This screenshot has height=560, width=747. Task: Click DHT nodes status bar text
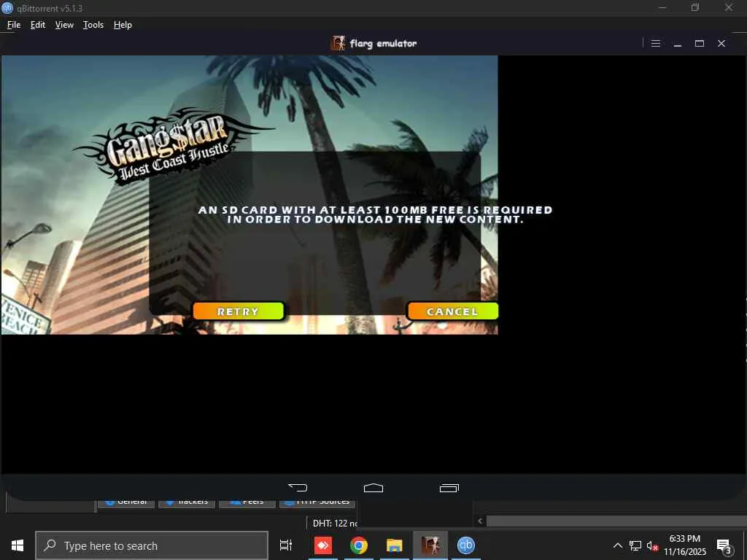point(335,524)
